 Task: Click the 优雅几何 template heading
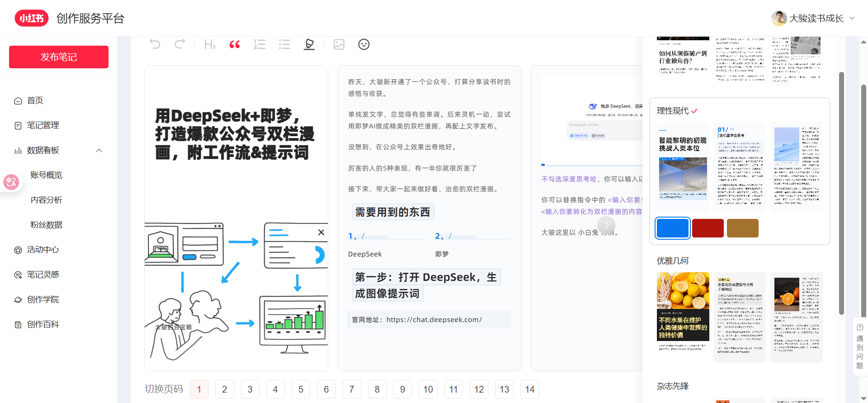(673, 261)
